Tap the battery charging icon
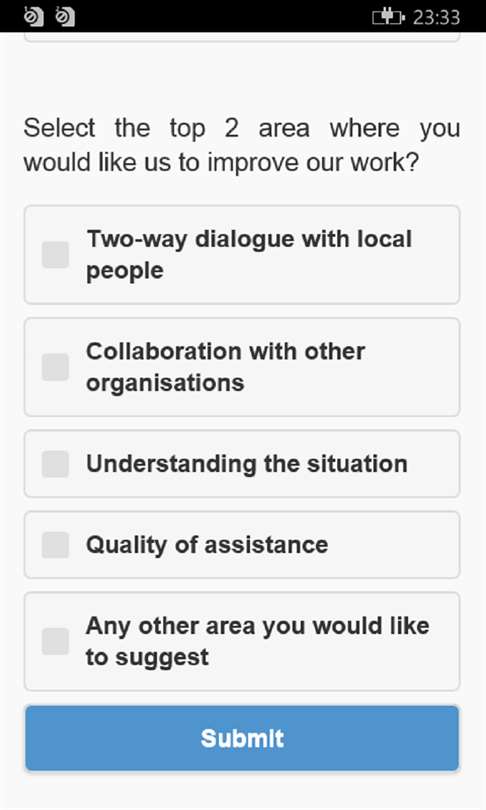486x810 pixels. coord(388,17)
